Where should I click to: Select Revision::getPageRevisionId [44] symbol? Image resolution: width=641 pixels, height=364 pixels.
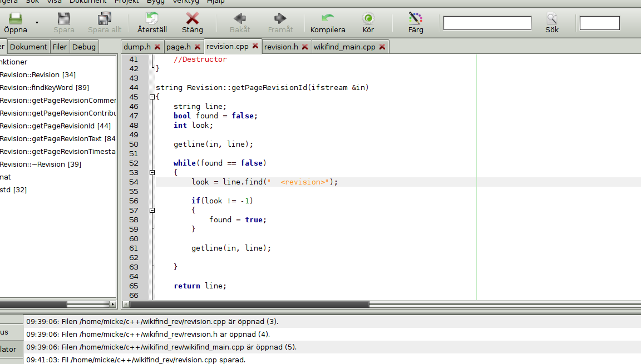55,126
